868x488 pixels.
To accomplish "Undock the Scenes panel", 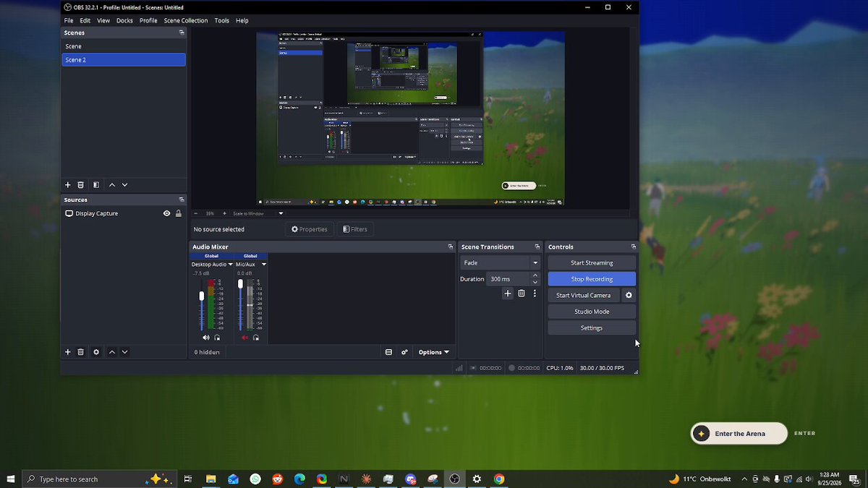I will tap(182, 33).
